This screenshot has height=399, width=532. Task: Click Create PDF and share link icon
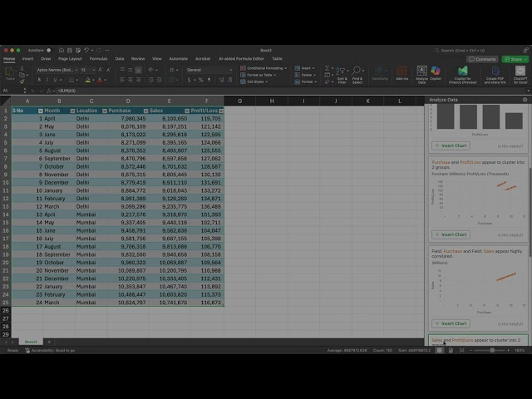pos(495,75)
